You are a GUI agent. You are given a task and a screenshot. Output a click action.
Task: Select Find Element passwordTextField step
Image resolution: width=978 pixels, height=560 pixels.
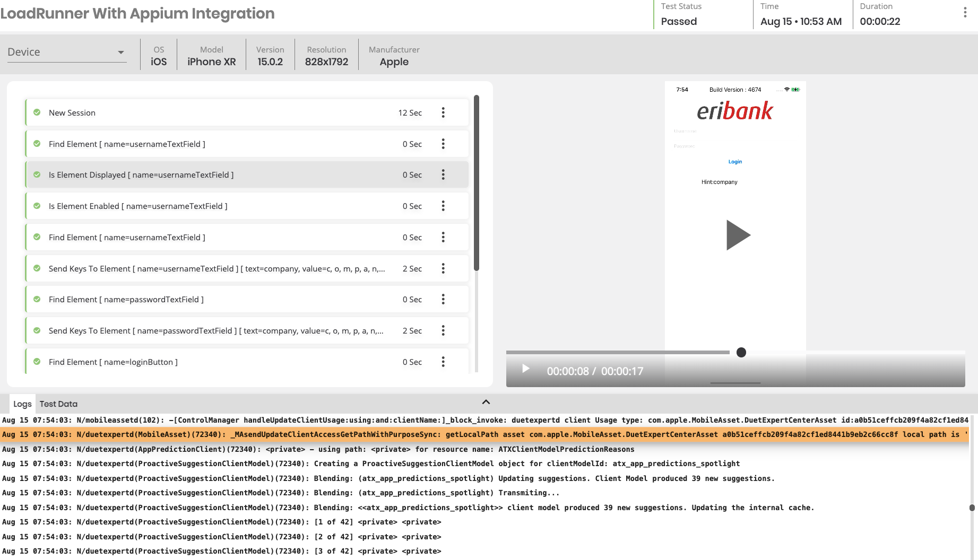pyautogui.click(x=247, y=299)
